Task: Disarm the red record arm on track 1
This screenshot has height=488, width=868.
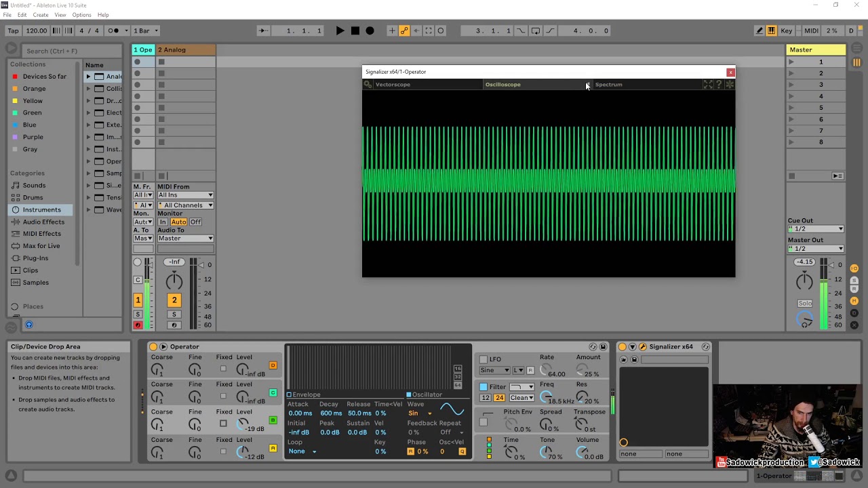Action: click(138, 325)
